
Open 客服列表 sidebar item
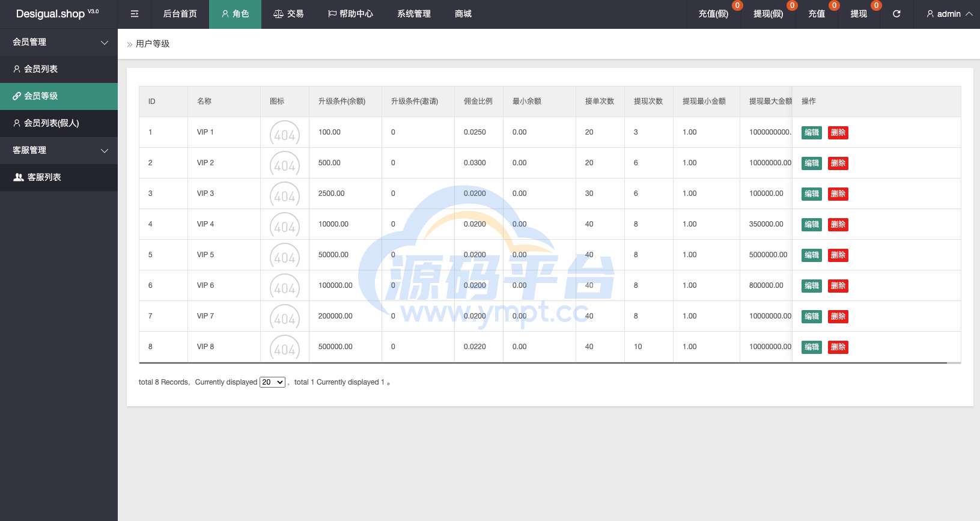[x=59, y=177]
